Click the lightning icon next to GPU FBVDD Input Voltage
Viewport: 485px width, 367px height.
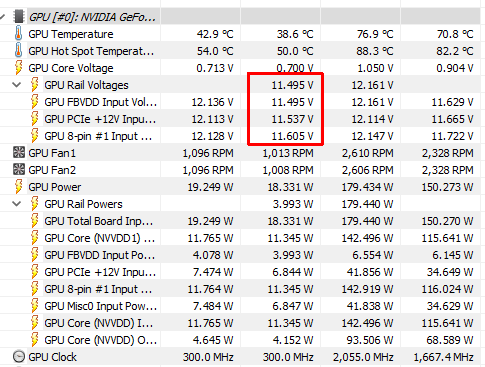35,102
